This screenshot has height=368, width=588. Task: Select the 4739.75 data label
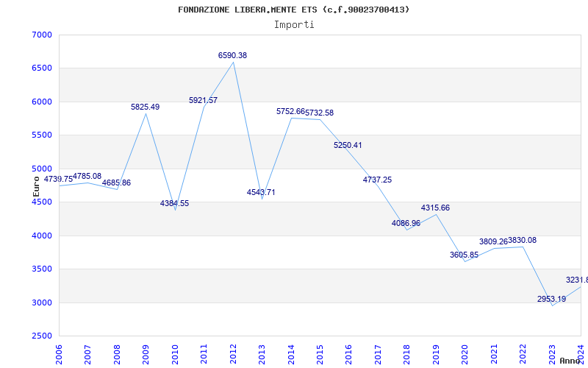[59, 179]
